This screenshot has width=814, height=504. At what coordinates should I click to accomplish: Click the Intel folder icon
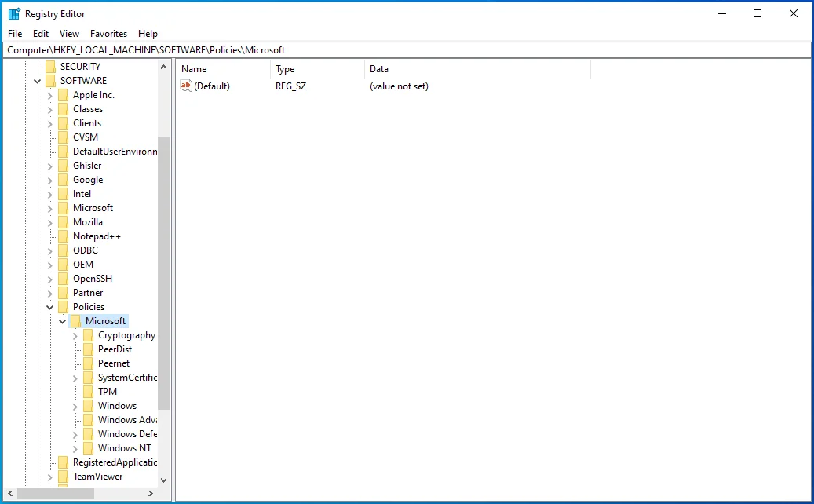[63, 194]
